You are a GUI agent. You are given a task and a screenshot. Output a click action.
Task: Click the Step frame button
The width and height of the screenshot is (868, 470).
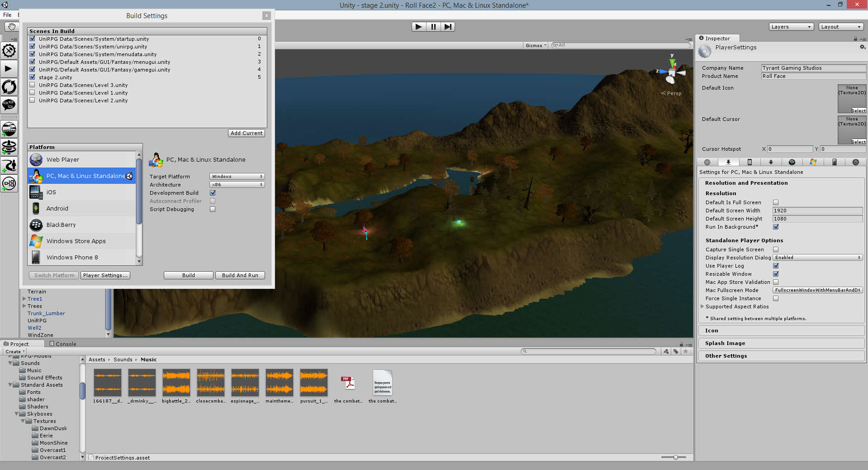[447, 27]
